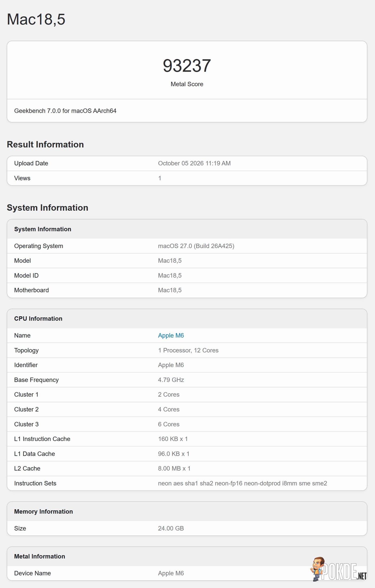Viewport: 375px width, 588px height.
Task: Click Cluster 1 value '2 Cores'
Action: (169, 394)
